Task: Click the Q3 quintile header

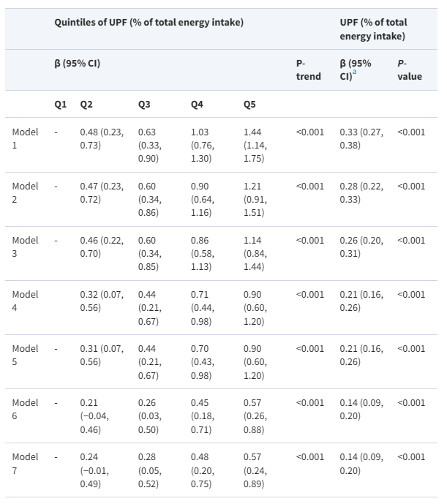Action: 144,105
